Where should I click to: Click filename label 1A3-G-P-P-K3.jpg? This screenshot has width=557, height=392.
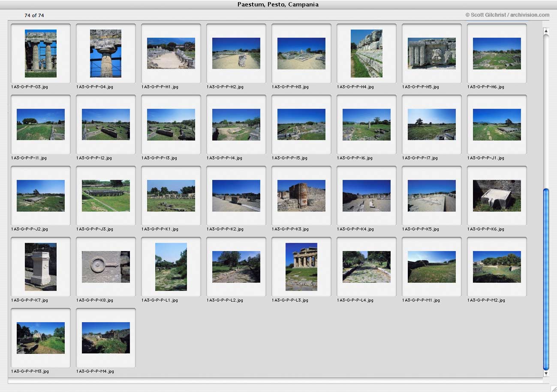290,229
